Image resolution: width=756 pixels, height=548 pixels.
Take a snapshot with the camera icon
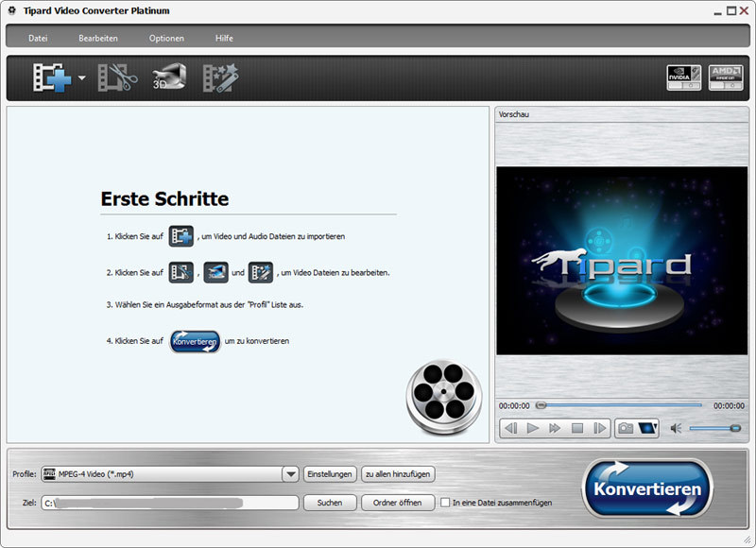(626, 428)
